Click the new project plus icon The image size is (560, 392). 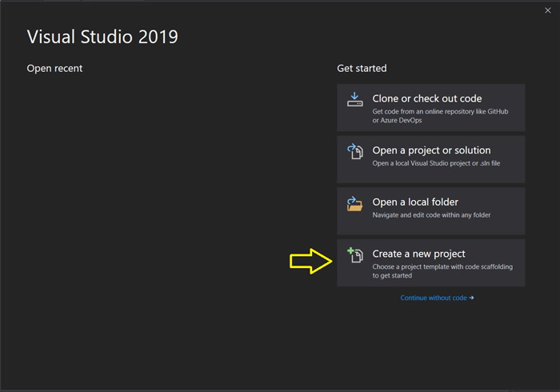[x=354, y=255]
